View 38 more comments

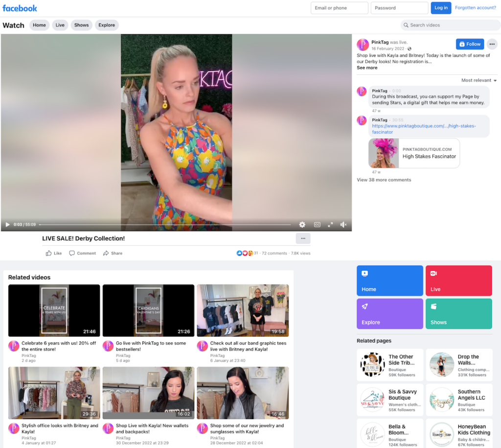384,180
